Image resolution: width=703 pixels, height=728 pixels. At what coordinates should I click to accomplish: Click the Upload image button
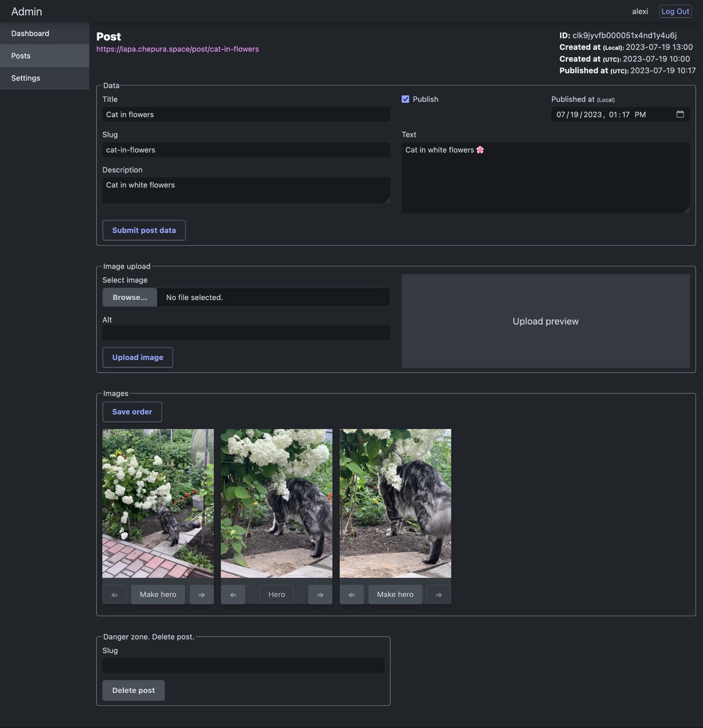[x=137, y=357]
